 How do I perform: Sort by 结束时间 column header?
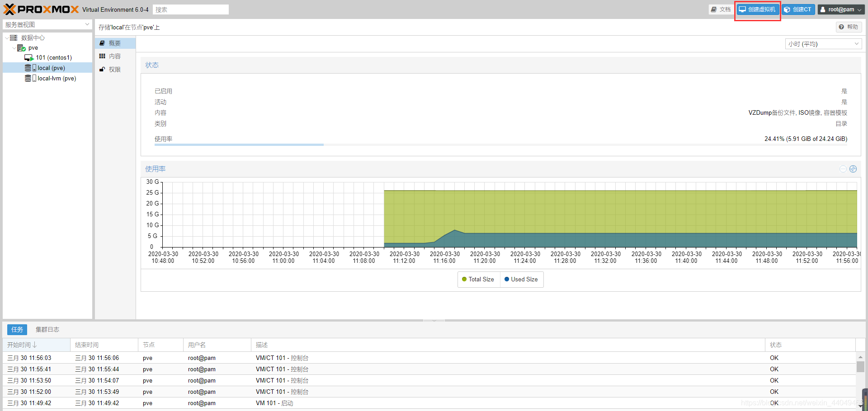104,345
